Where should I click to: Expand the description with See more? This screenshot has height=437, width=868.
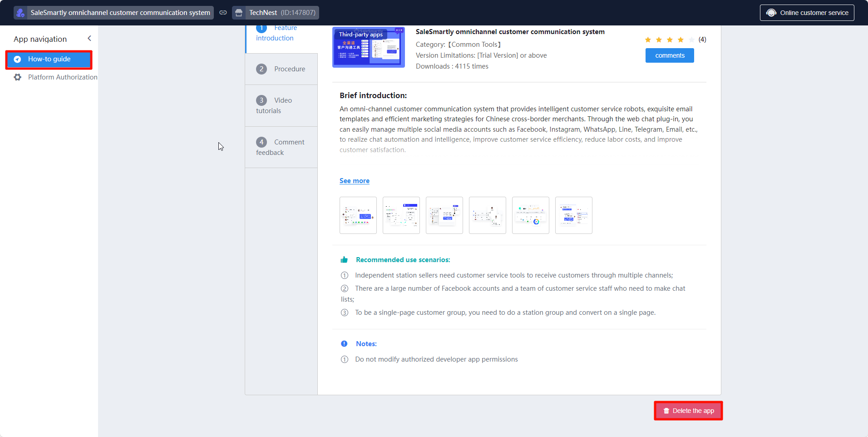[x=354, y=181]
